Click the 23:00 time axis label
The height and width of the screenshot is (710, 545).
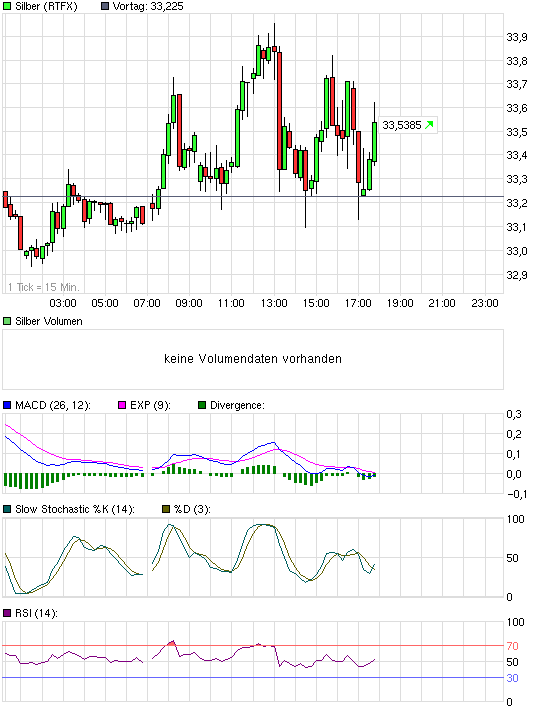(485, 303)
